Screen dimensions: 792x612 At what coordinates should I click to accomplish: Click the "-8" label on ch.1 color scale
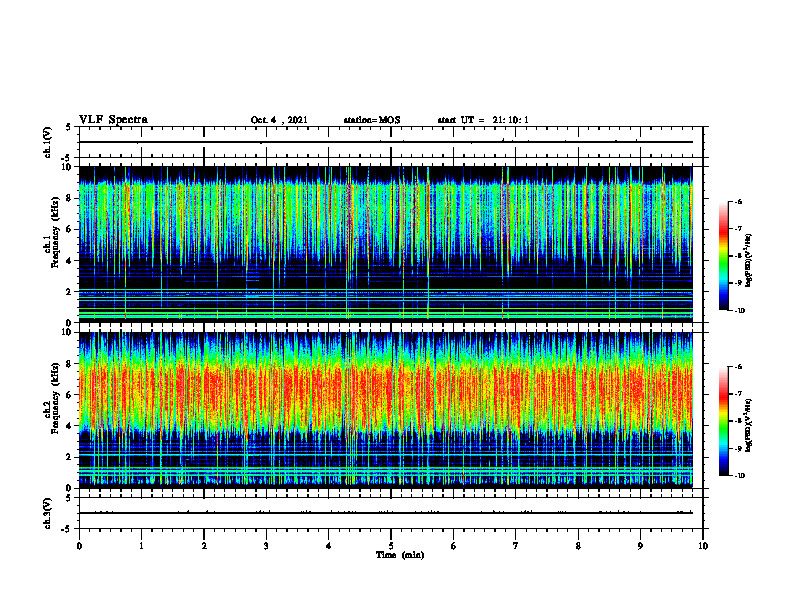coord(738,256)
